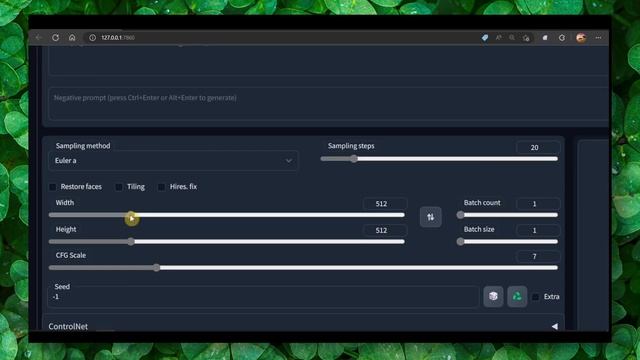Click the Batch size slider handle

coord(460,242)
